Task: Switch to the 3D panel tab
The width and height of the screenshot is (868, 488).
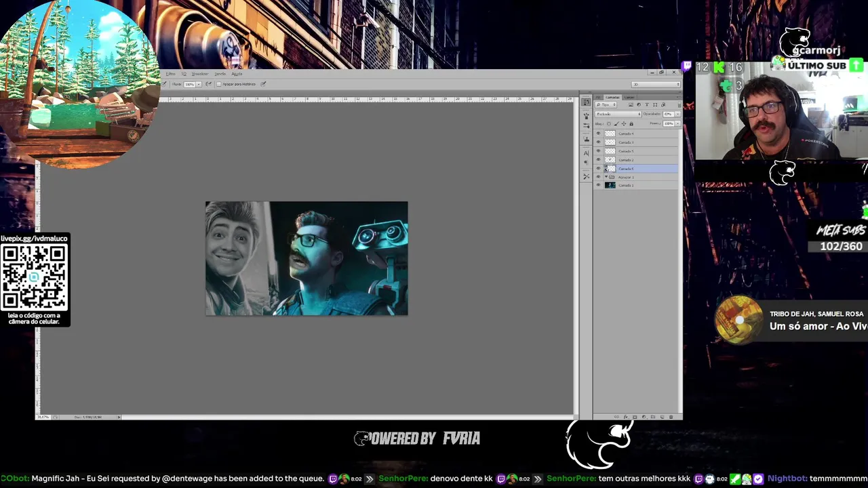Action: click(598, 97)
